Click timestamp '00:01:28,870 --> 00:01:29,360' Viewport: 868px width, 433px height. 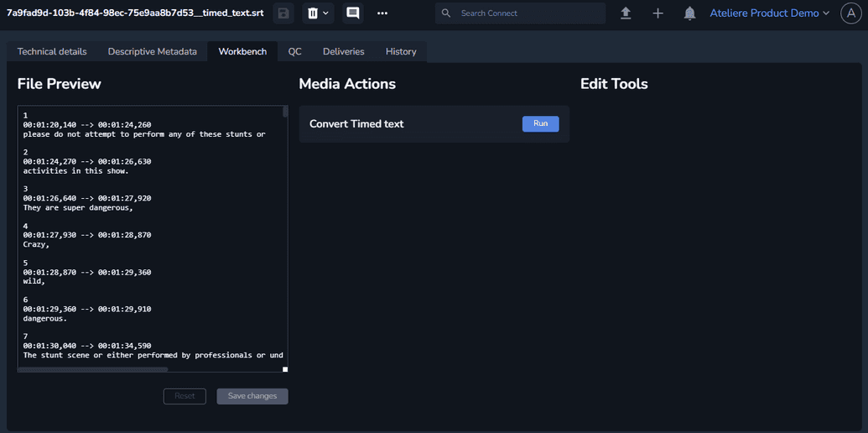pos(87,272)
